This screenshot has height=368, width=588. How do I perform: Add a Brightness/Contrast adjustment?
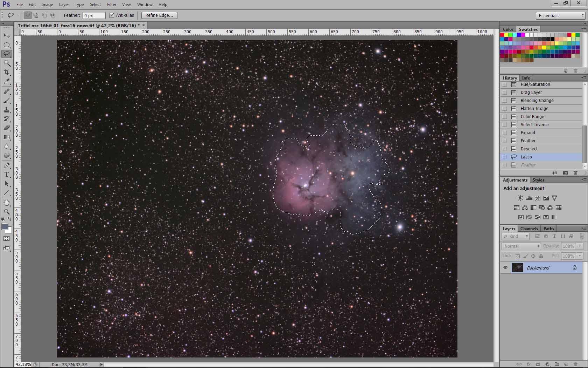coord(521,198)
